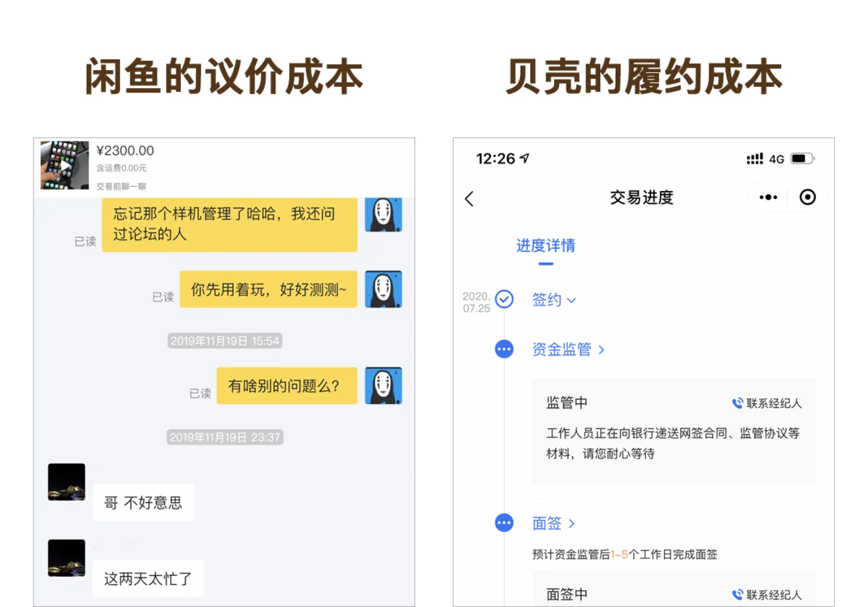Tap the dark avatar beside 这两天太忙了
The width and height of the screenshot is (868, 607).
coord(66,558)
